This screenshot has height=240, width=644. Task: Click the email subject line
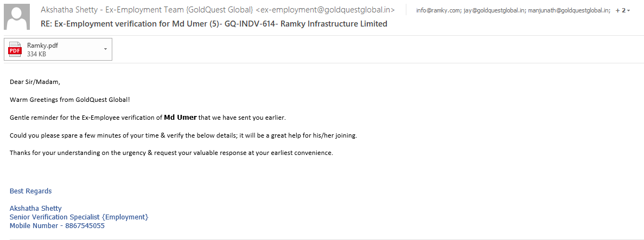214,24
